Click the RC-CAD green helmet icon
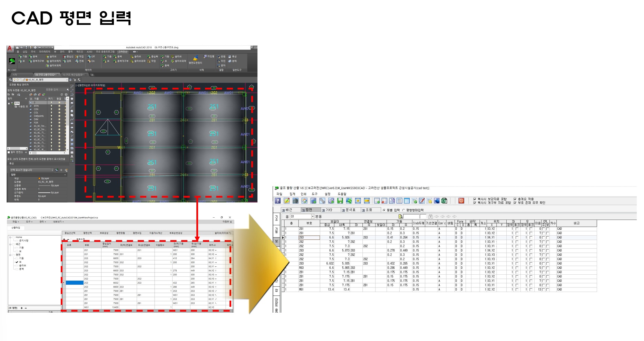 pyautogui.click(x=12, y=61)
